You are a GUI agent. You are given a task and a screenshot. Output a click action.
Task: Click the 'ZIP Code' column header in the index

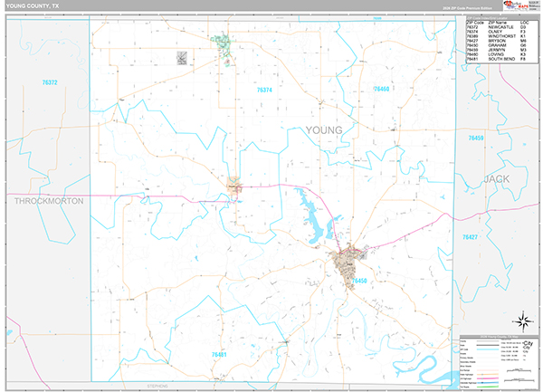(x=475, y=23)
